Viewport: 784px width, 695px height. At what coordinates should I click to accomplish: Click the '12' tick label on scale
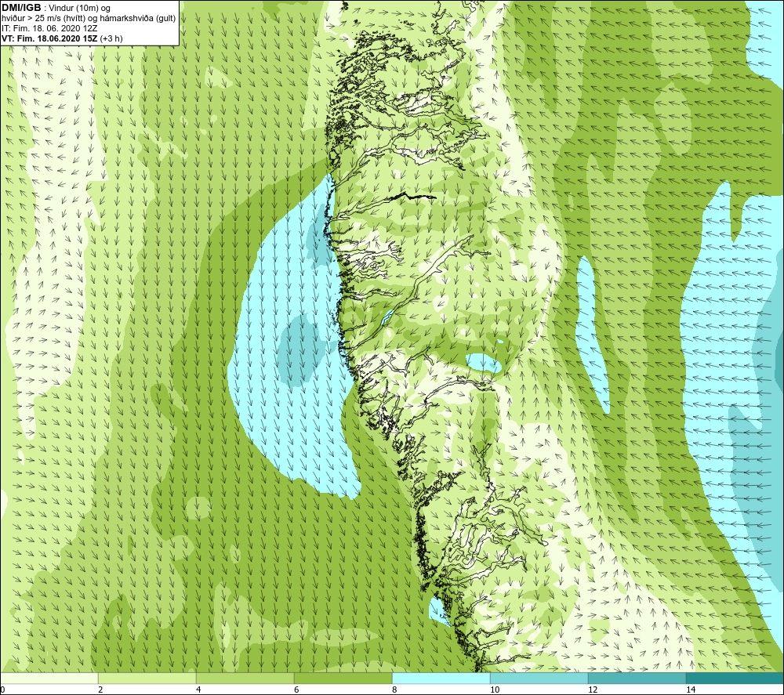coord(593,690)
